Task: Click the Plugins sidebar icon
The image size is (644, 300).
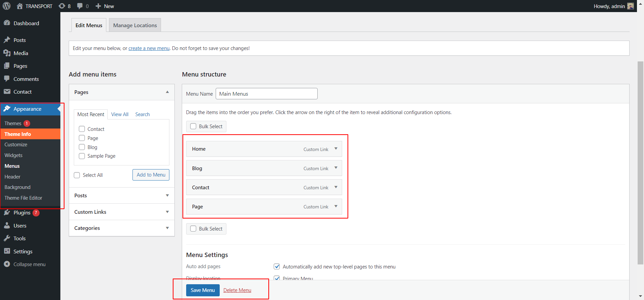Action: (7, 213)
